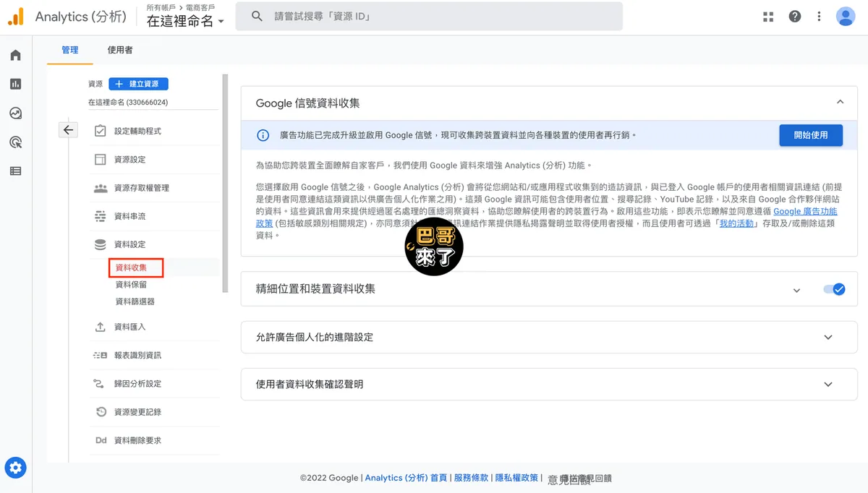Viewport: 868px width, 493px height.
Task: Open the 隱私權政策 footer link
Action: 516,478
